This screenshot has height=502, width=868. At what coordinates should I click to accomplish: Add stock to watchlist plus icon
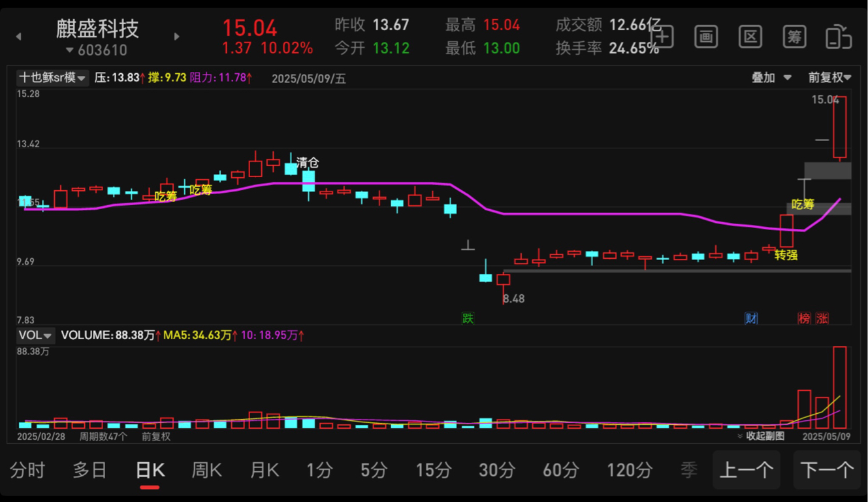click(x=662, y=37)
